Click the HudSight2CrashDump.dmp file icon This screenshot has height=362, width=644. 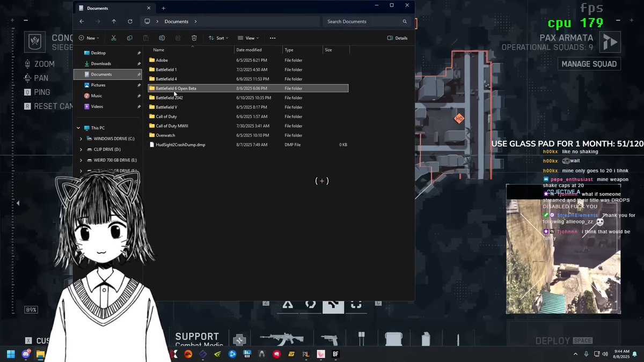(x=152, y=144)
